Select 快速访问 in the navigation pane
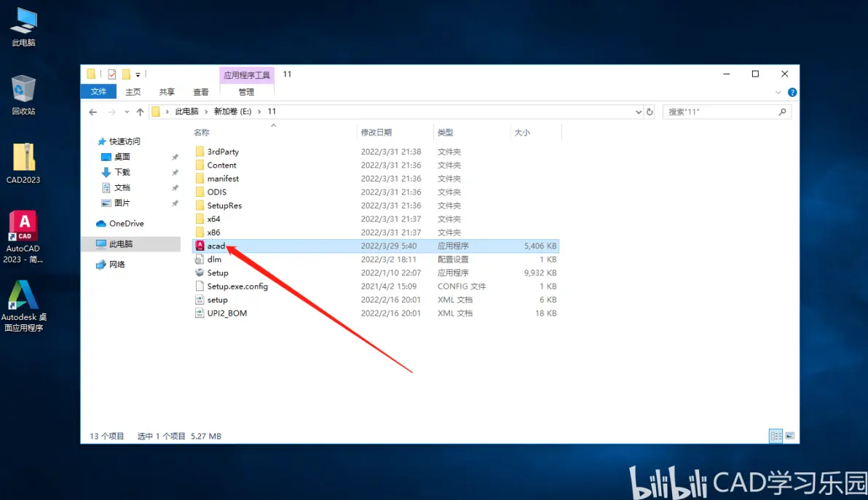Image resolution: width=868 pixels, height=500 pixels. pyautogui.click(x=124, y=142)
